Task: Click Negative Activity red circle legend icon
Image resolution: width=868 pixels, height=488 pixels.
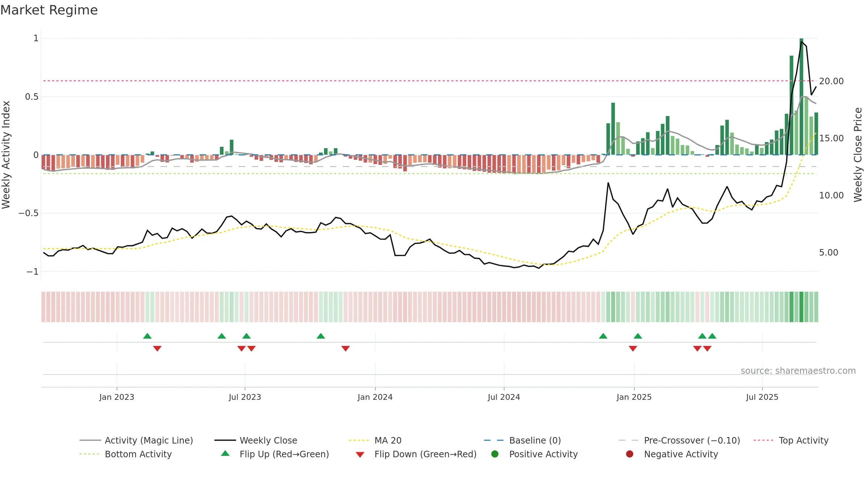Action: pos(630,454)
